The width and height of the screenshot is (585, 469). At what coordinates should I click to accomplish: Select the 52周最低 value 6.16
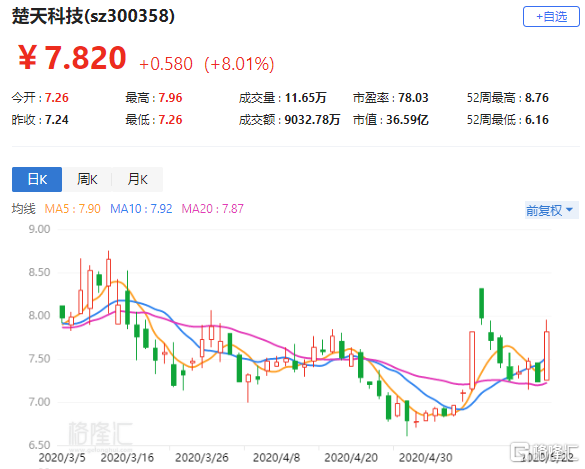[537, 120]
